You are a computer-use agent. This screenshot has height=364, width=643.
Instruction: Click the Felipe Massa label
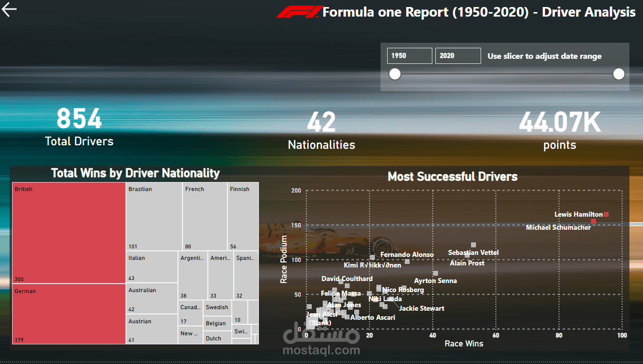click(341, 293)
